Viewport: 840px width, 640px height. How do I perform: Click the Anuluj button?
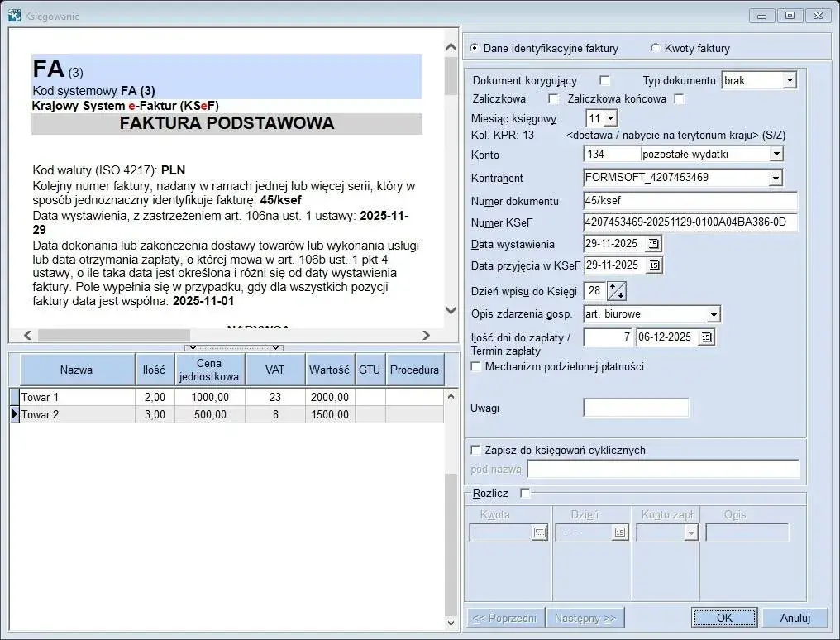point(795,618)
